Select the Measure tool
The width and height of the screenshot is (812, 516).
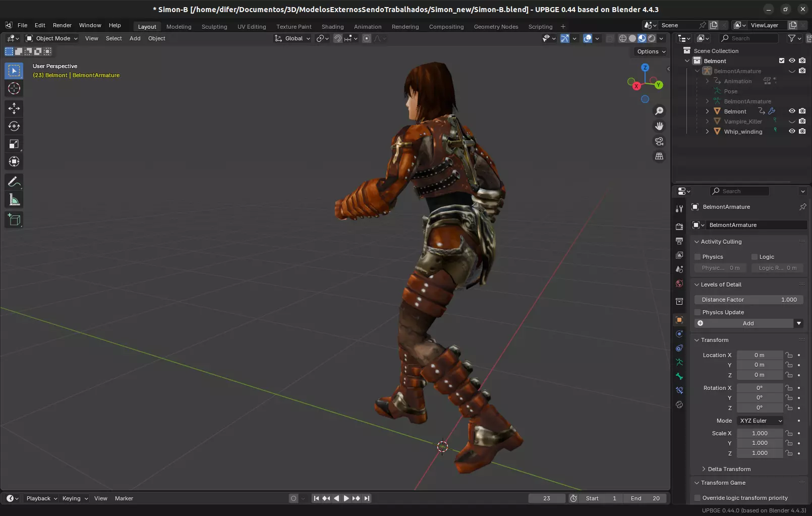(x=14, y=200)
